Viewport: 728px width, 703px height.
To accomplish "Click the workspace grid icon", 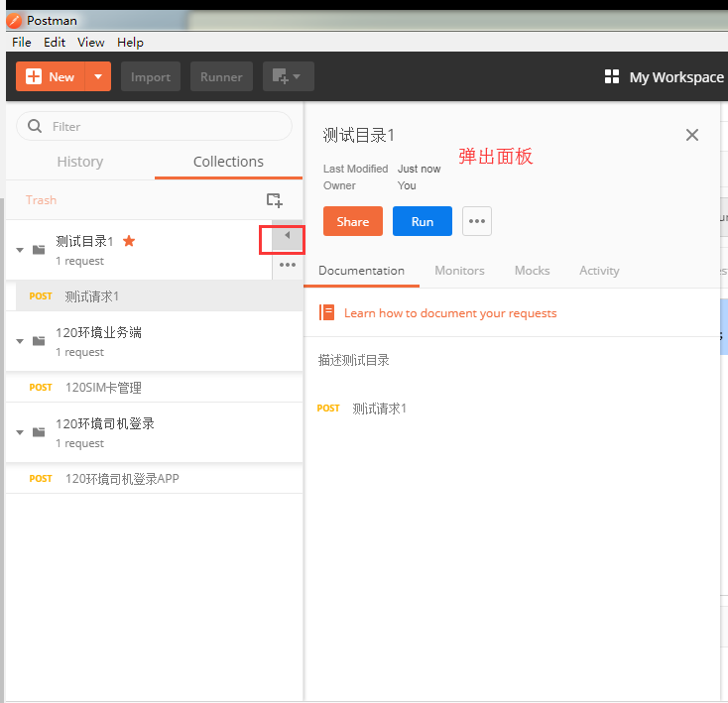I will click(612, 76).
